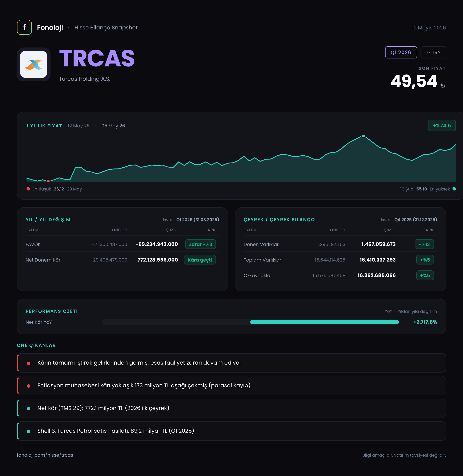
Task: Click the Net Dönem Kârı value 772.128.556.000
Action: (x=158, y=260)
